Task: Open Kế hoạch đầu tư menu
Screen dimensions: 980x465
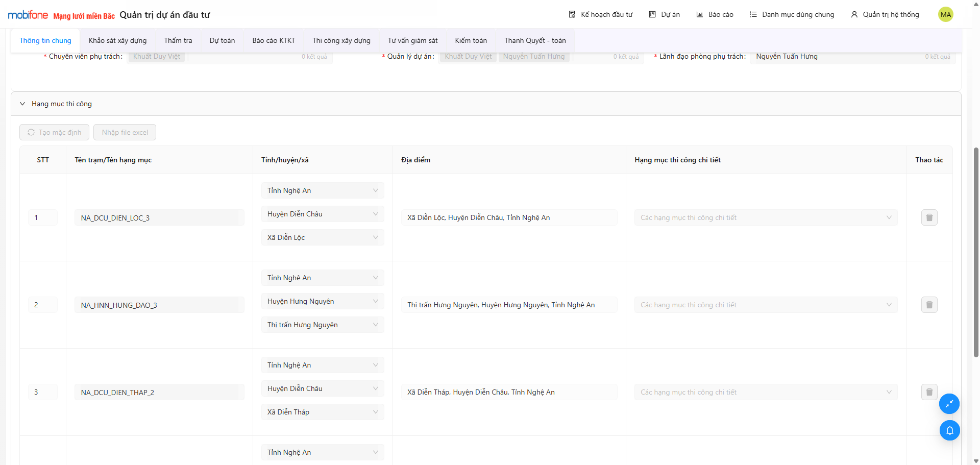Action: [x=601, y=14]
